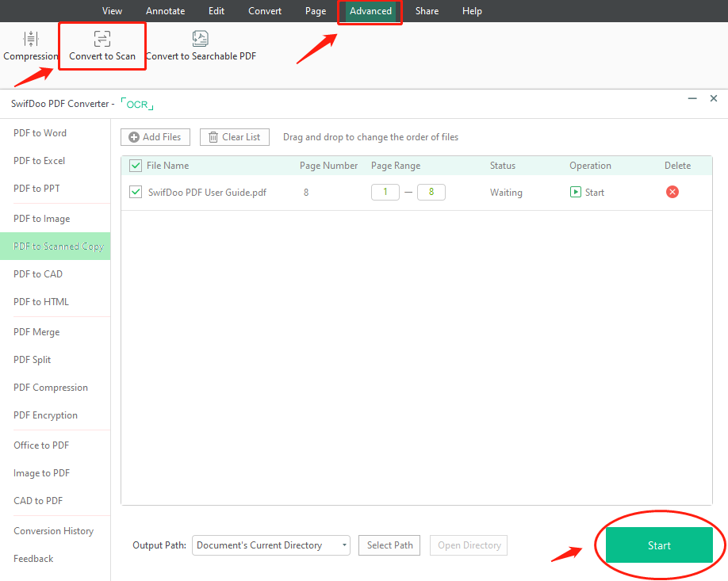Click the OCR badge in title
Viewport: 728px width, 581px height.
click(137, 104)
